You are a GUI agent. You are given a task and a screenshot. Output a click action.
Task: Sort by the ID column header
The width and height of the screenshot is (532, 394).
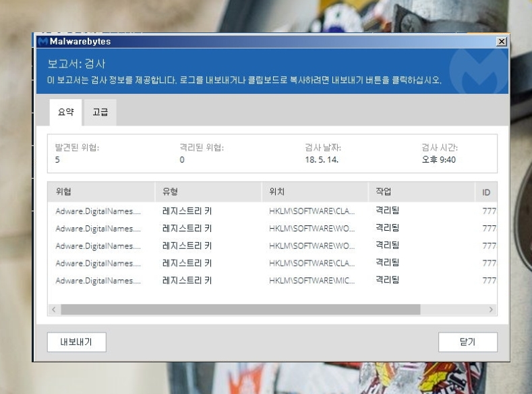(x=486, y=192)
